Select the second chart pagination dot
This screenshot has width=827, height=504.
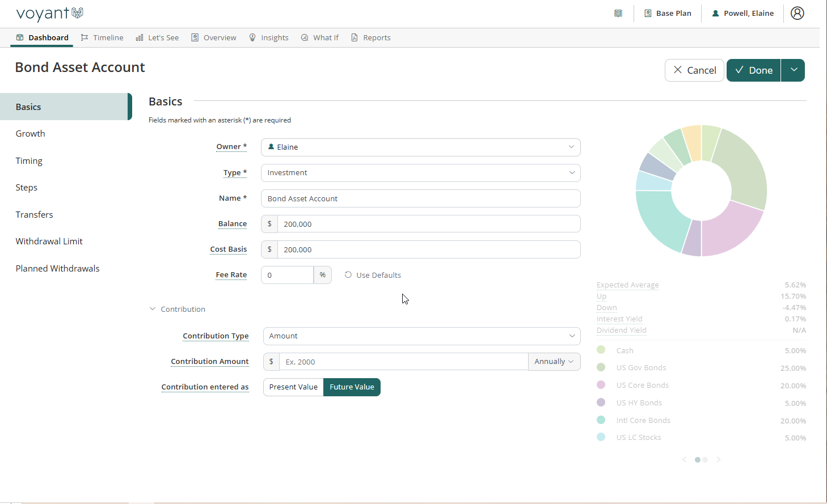tap(705, 460)
